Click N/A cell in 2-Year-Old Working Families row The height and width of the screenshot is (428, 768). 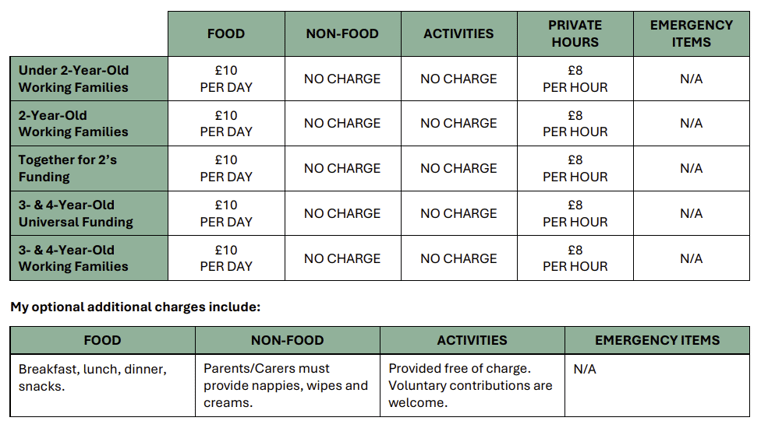tap(691, 123)
